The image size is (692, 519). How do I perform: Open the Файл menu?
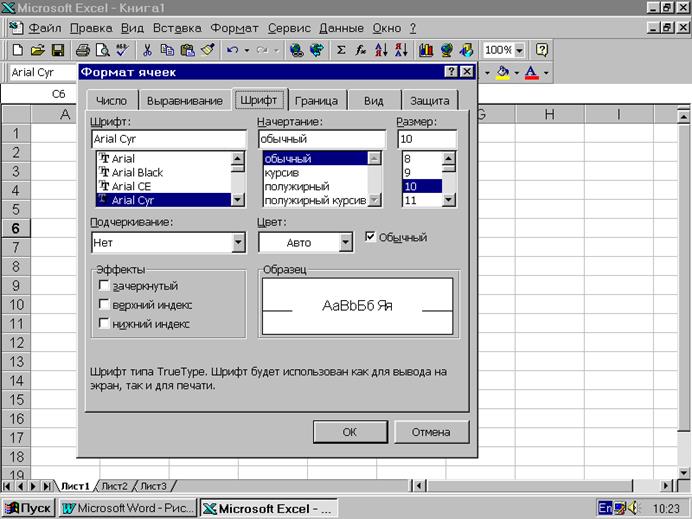45,28
